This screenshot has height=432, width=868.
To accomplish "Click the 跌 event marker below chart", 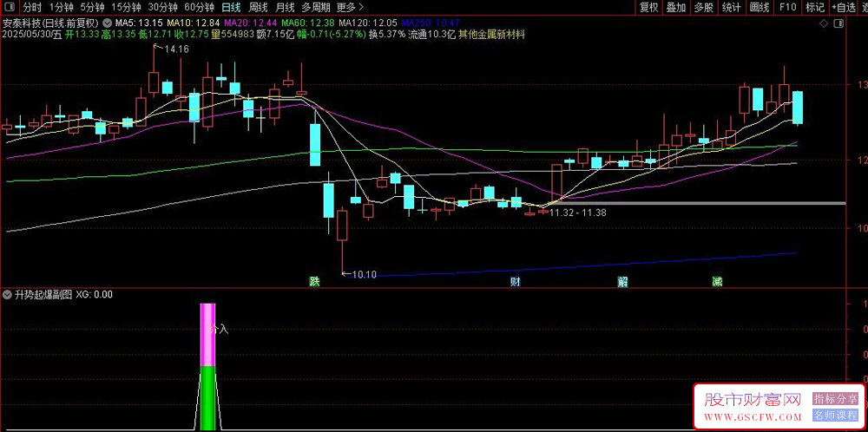I will pyautogui.click(x=314, y=282).
